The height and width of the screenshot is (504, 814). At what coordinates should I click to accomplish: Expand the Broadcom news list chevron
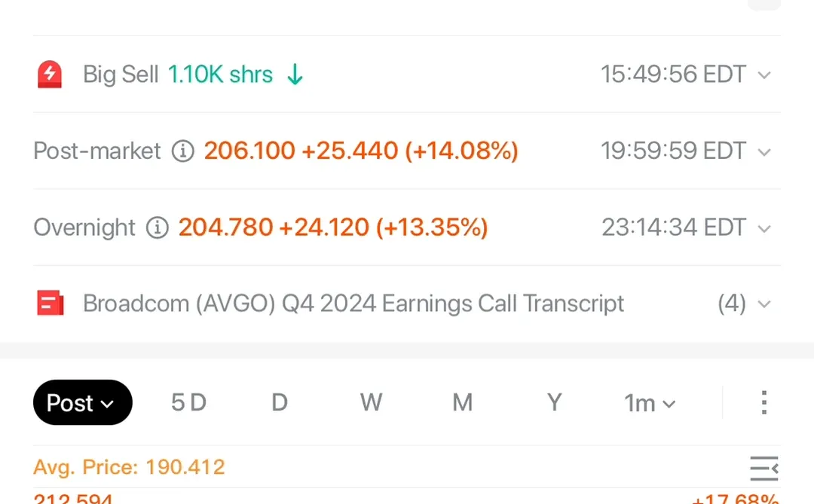pyautogui.click(x=764, y=304)
